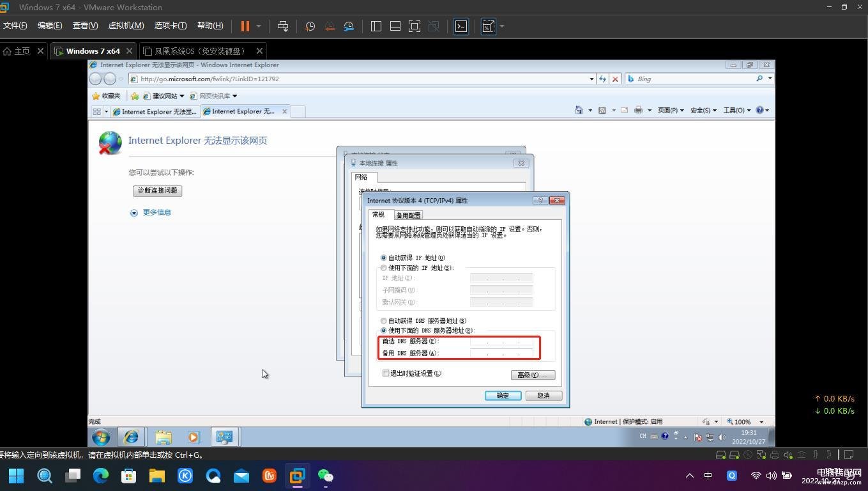Enter VMware full screen mode icon
Screen dimensions: 868x491
[415, 26]
